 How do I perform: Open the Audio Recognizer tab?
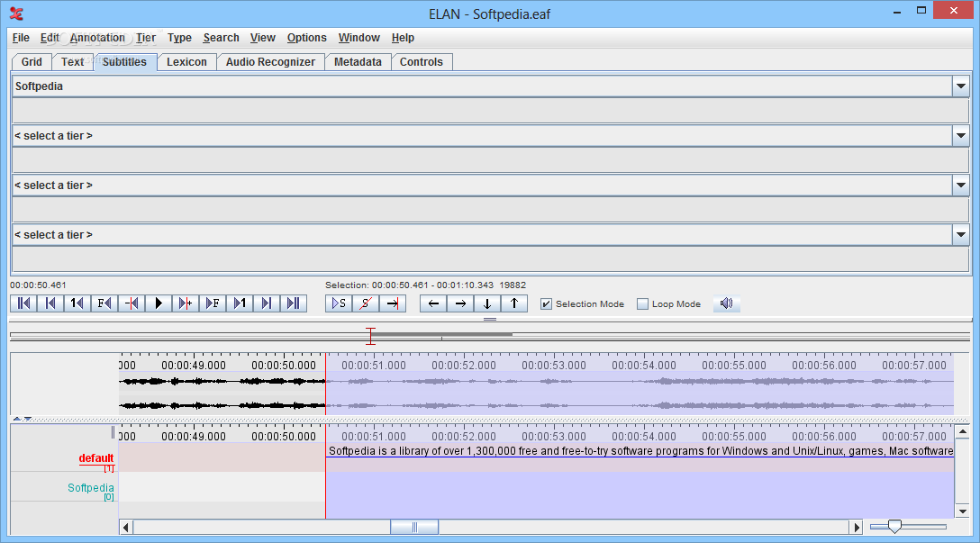click(270, 62)
